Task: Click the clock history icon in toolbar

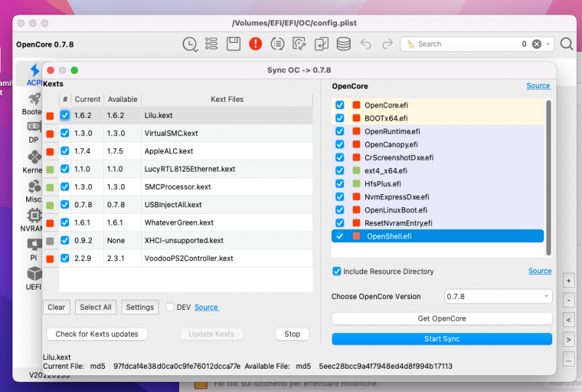Action: pyautogui.click(x=190, y=44)
